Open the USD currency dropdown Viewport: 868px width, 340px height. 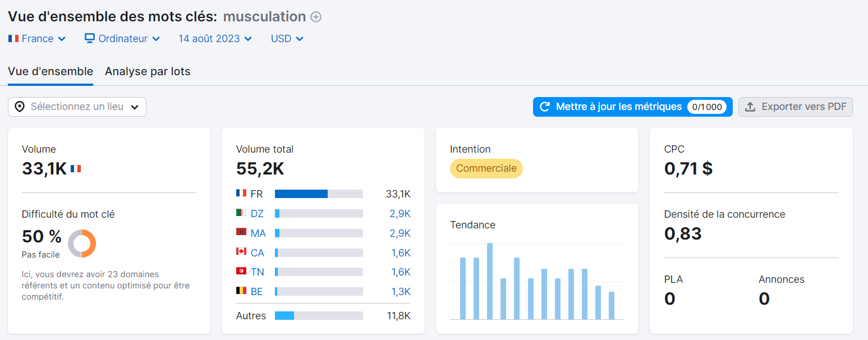tap(287, 39)
